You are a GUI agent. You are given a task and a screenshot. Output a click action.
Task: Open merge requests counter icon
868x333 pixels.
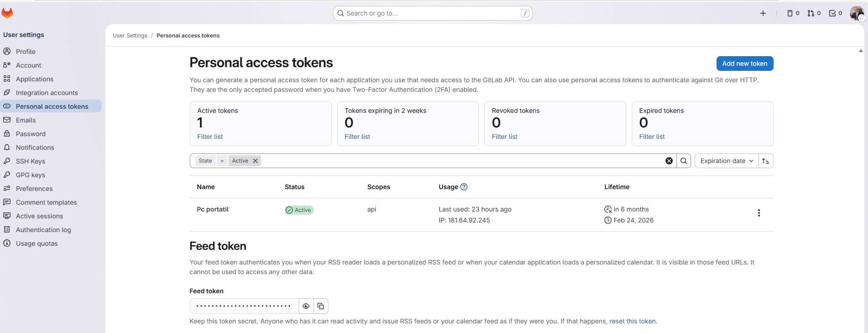[814, 13]
